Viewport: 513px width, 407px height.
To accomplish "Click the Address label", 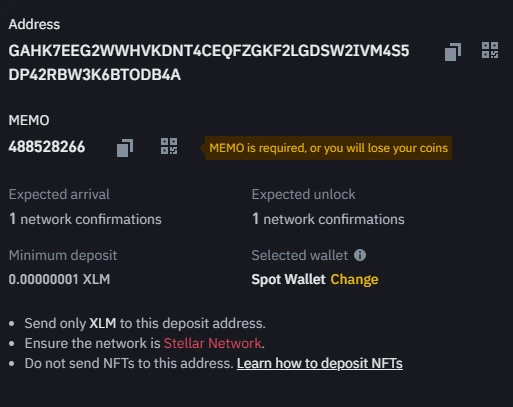I will 34,24.
